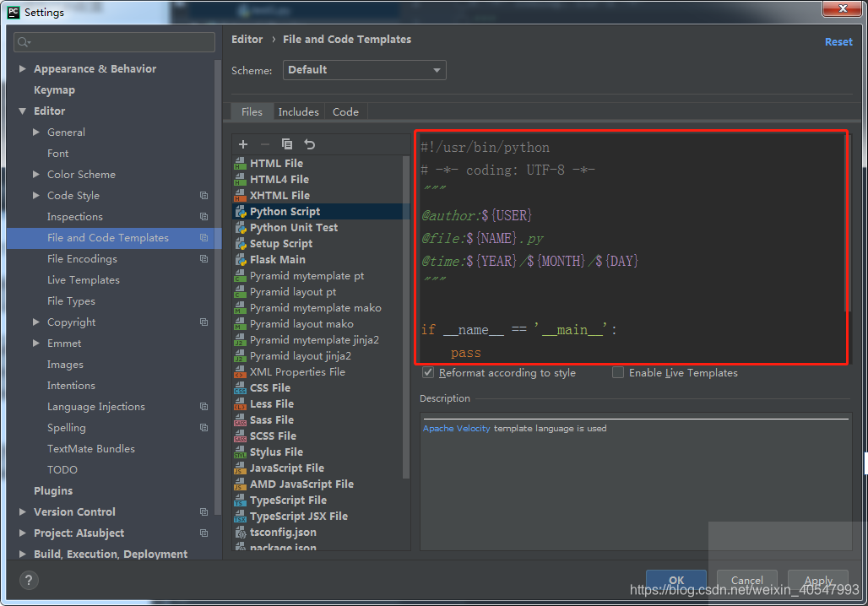The image size is (868, 606).
Task: Click the JavaScript File template icon
Action: [241, 468]
